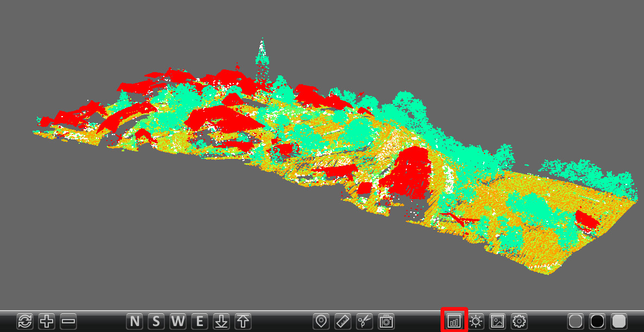Switch to North view with N button
The image size is (644, 332).
[x=135, y=321]
